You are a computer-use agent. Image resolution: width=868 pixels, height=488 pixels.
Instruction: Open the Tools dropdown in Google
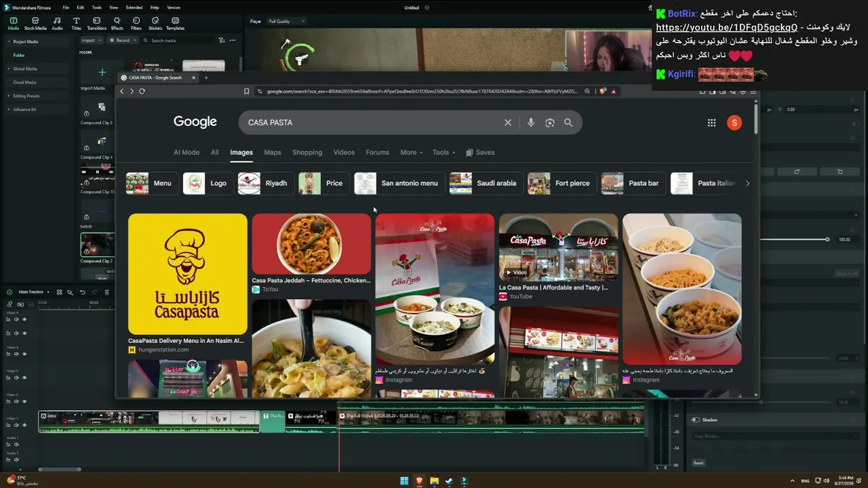[x=444, y=152]
